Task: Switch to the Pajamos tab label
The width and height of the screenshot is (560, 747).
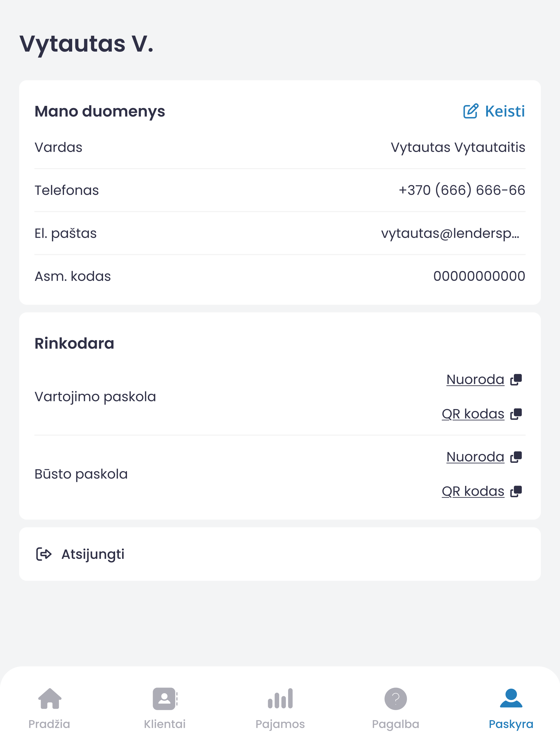Action: (280, 724)
